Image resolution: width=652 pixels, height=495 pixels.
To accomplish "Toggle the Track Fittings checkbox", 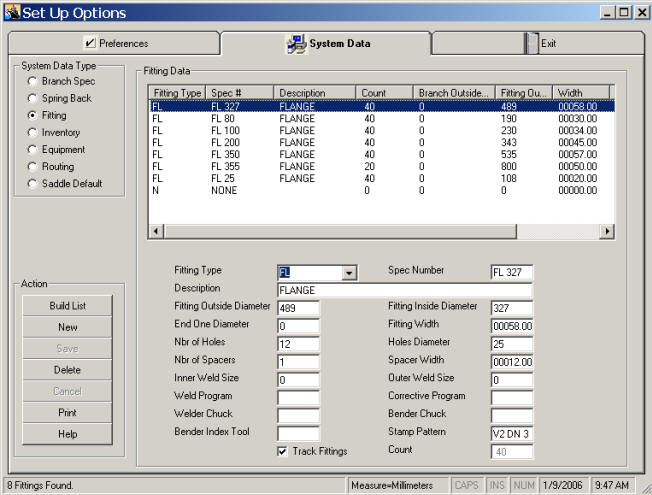I will [x=282, y=451].
